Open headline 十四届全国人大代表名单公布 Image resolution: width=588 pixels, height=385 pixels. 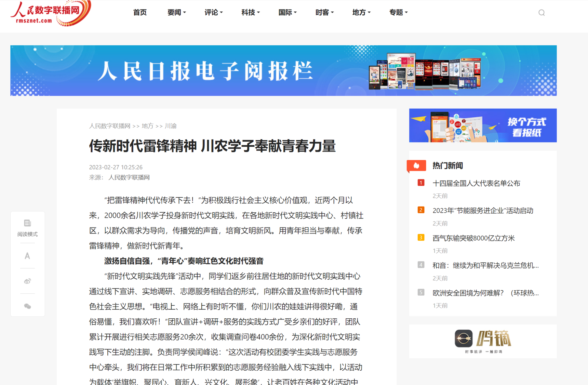(476, 183)
